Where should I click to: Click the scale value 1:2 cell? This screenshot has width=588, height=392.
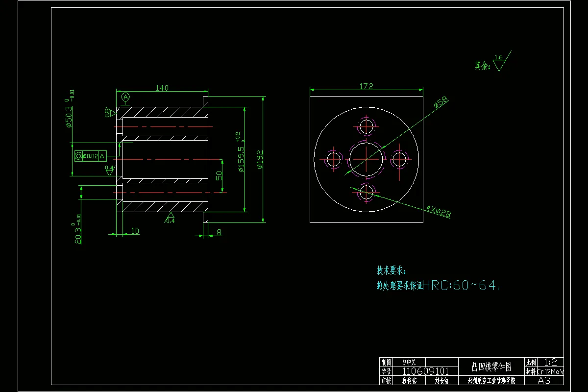(x=551, y=362)
